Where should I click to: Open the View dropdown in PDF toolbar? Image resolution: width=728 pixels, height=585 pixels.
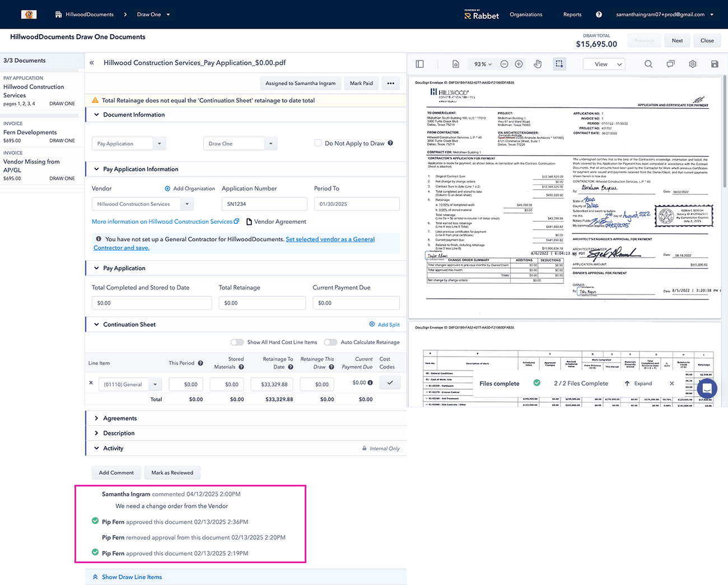click(x=604, y=64)
